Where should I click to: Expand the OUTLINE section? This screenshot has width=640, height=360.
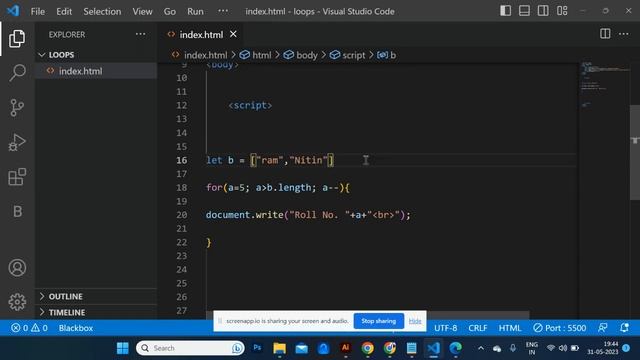[x=97, y=296]
